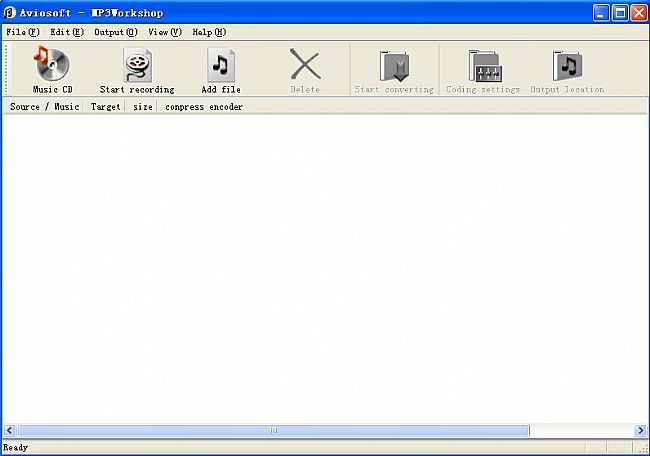Screen dimensions: 650x456
Task: Click the horizontal scrollbar right arrow
Action: [640, 430]
